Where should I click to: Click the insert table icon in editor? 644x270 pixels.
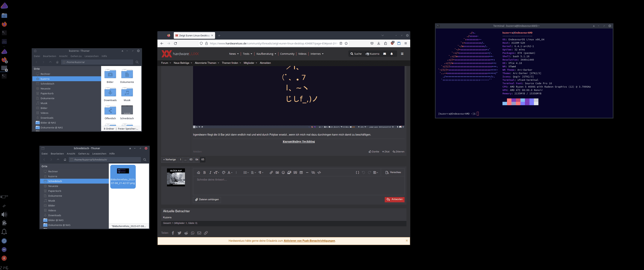(301, 172)
